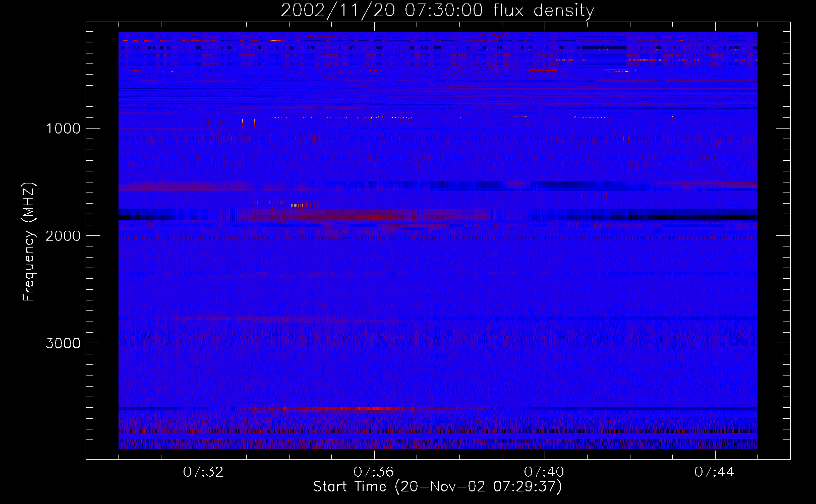Screen dimensions: 816x504
Task: Click the "3000" frequency tick label
Action: point(63,343)
